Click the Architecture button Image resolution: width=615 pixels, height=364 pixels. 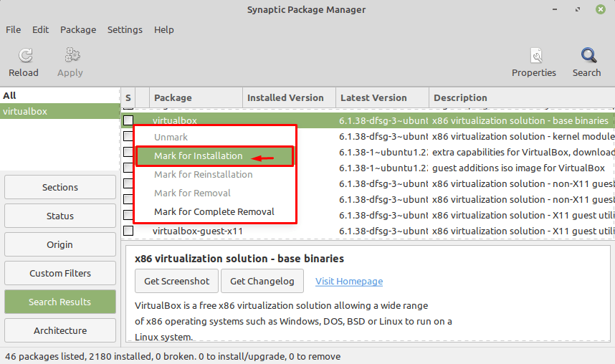point(60,330)
